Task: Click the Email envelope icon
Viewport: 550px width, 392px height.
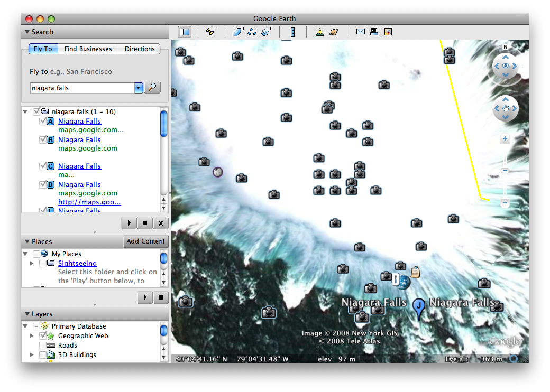Action: (361, 32)
